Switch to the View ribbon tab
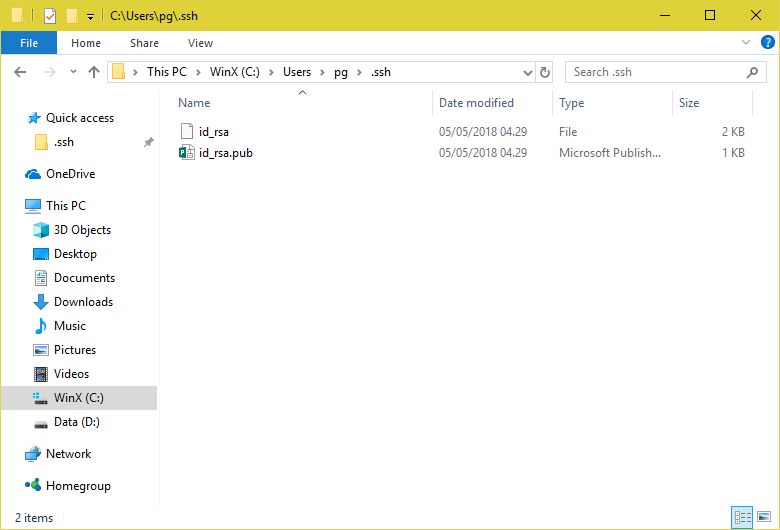This screenshot has height=530, width=780. (x=200, y=43)
